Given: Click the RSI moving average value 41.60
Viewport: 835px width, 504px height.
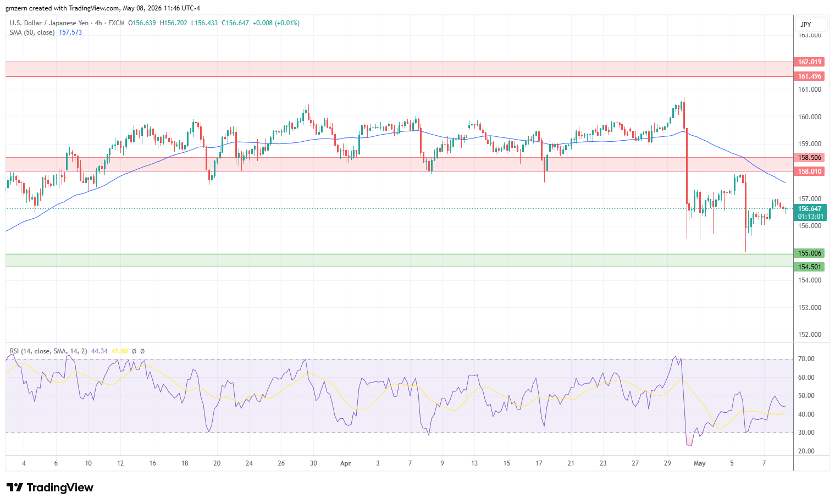Looking at the screenshot, I should point(119,351).
